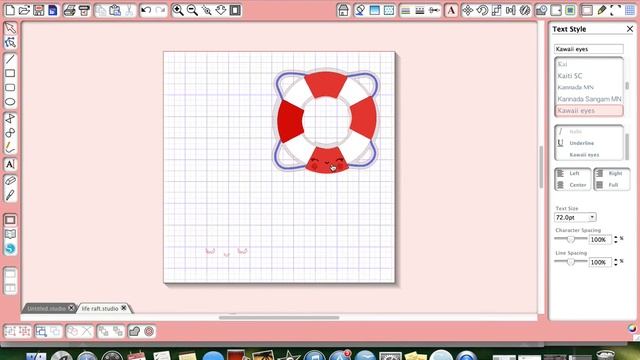
Task: Select Kannada Sangam MN font
Action: click(589, 99)
